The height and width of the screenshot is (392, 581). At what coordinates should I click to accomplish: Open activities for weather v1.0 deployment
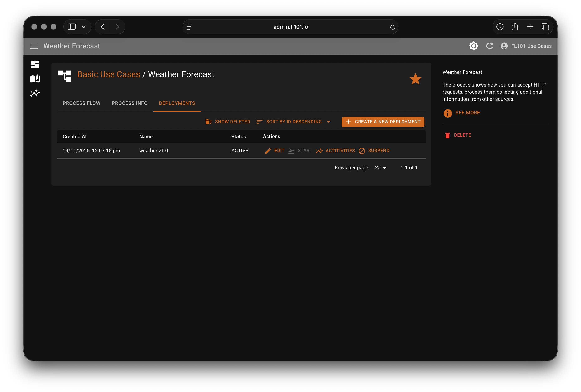[335, 150]
